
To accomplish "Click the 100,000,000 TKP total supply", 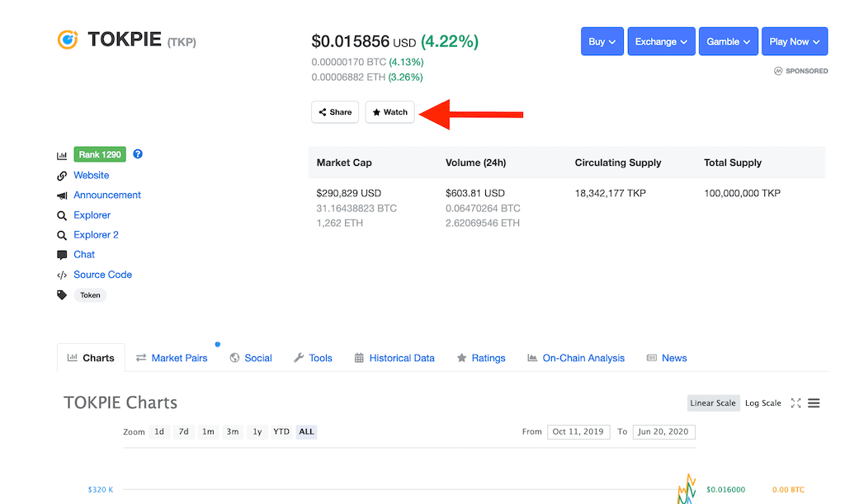I will click(742, 193).
